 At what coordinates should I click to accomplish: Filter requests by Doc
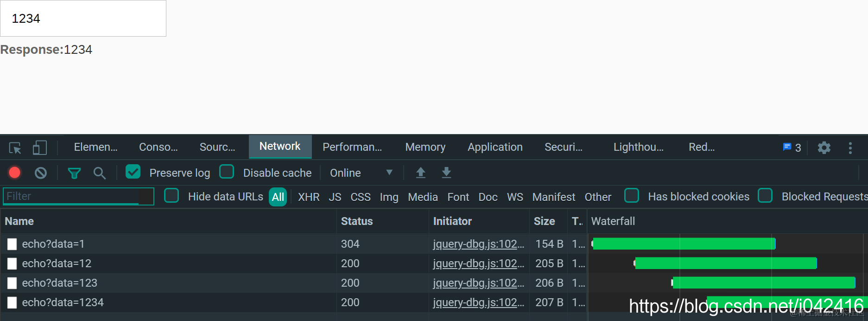(488, 197)
